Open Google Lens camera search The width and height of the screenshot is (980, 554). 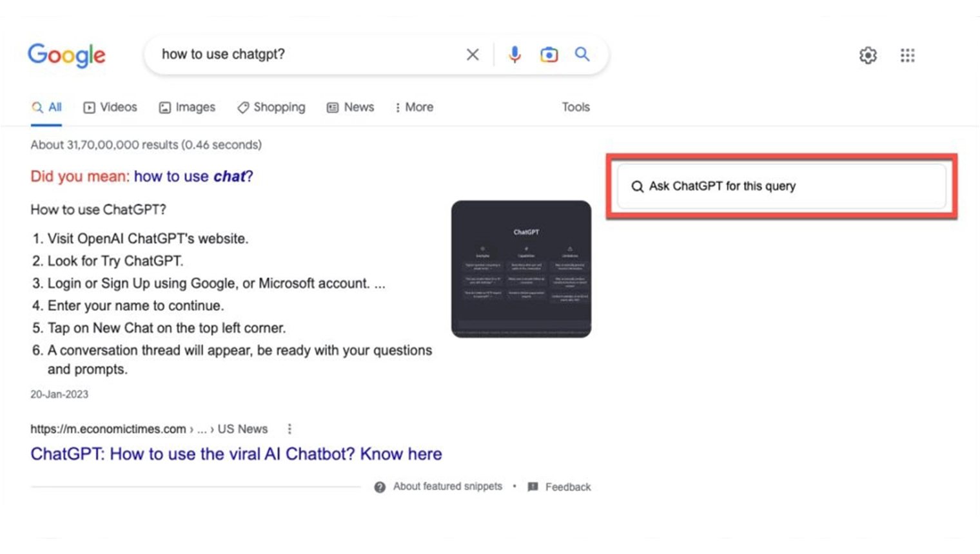click(x=549, y=55)
